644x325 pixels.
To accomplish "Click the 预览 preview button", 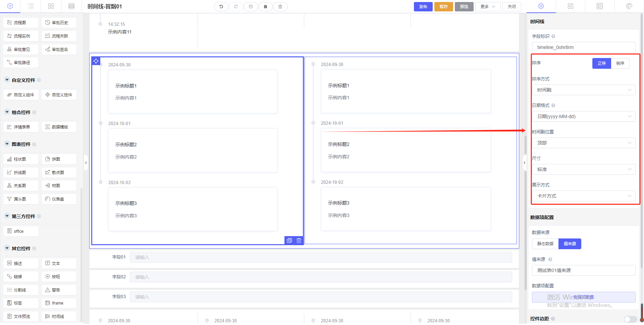I will (464, 7).
